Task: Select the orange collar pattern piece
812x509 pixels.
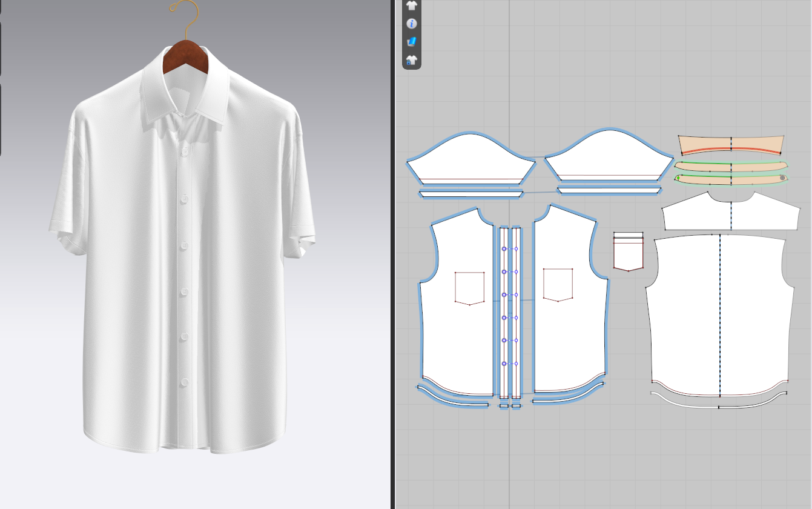Action: click(x=731, y=146)
